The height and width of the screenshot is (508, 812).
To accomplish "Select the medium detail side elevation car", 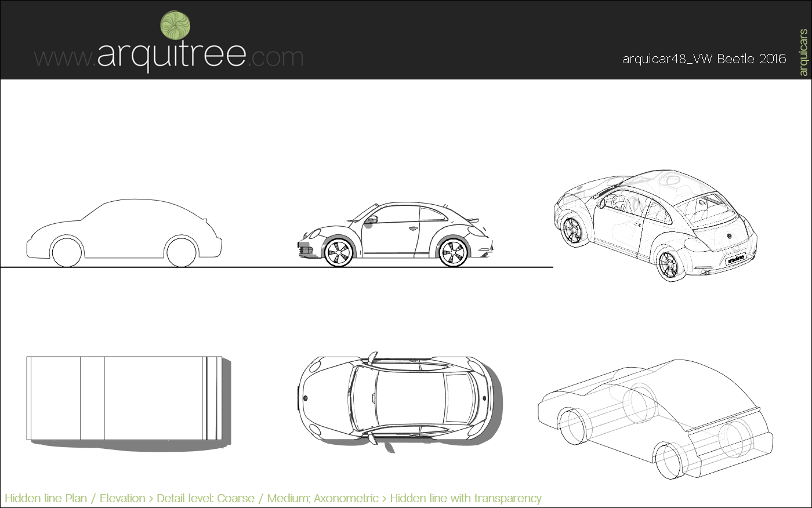I will tap(395, 234).
